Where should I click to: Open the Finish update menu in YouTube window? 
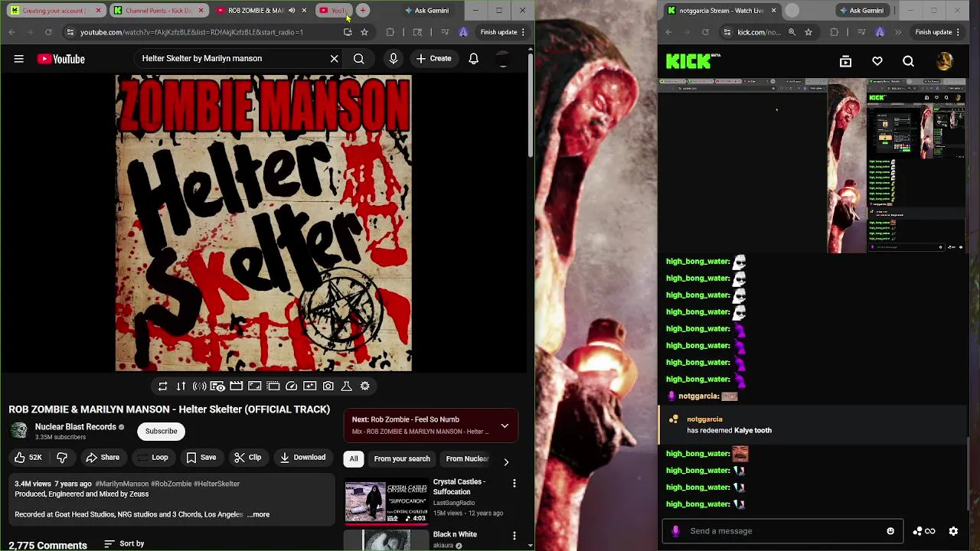[x=502, y=32]
